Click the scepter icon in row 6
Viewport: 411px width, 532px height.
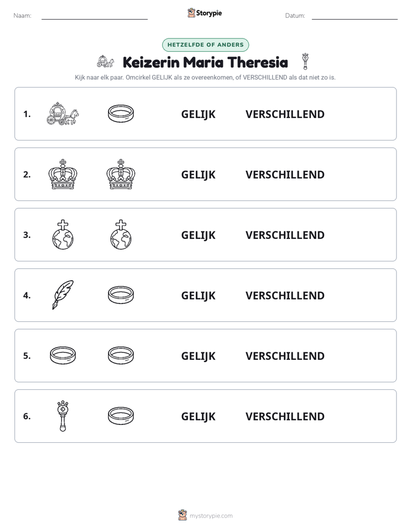[x=63, y=416]
